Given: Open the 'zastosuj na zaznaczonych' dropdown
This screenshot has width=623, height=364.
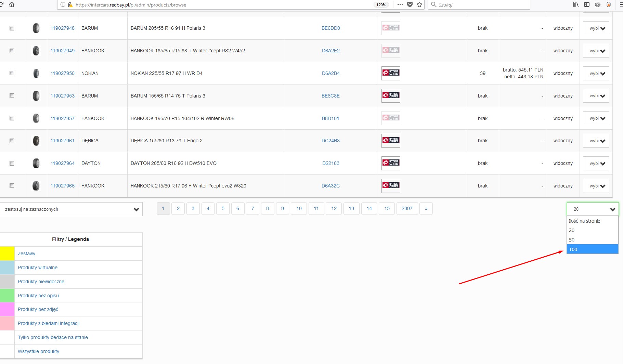Looking at the screenshot, I should (71, 209).
